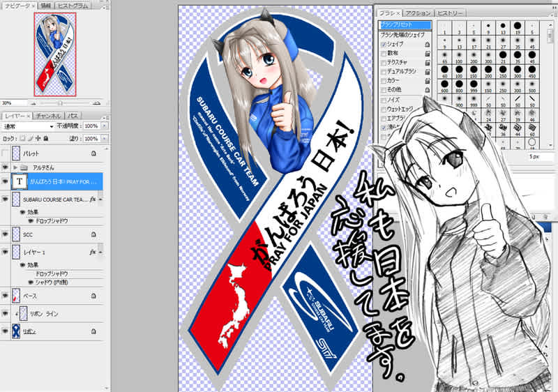This screenshot has height=392, width=558.
Task: Switch to the ヒストグラム tab
Action: coord(74,6)
